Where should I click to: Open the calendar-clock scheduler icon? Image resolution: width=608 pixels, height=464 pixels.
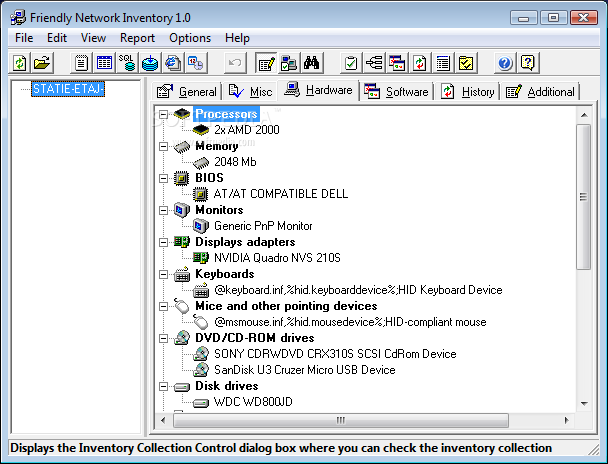(x=196, y=62)
